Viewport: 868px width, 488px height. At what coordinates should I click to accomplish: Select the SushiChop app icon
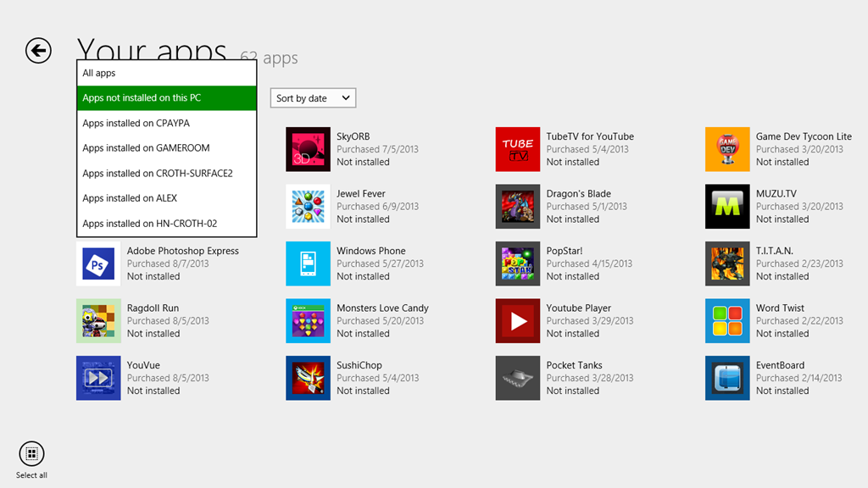coord(308,378)
